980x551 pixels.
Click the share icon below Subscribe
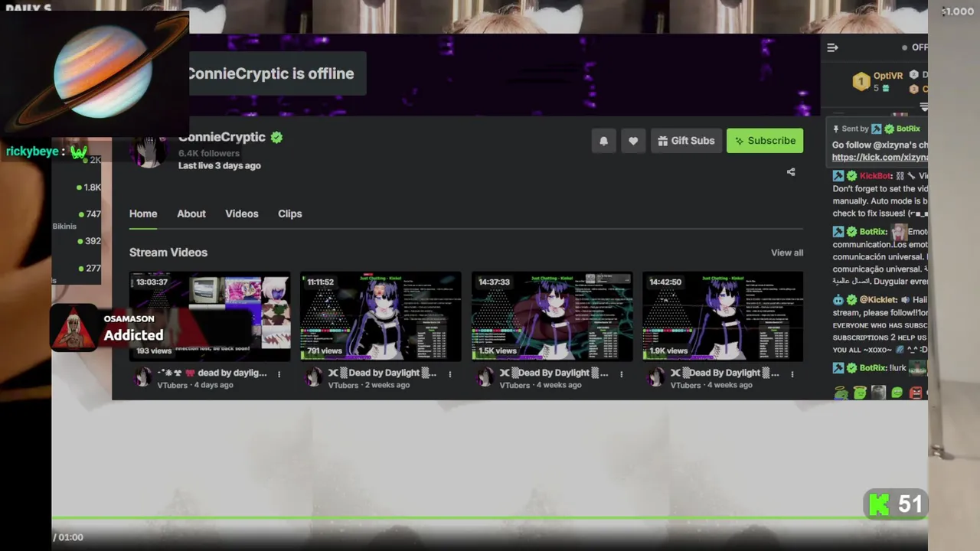[x=791, y=172]
